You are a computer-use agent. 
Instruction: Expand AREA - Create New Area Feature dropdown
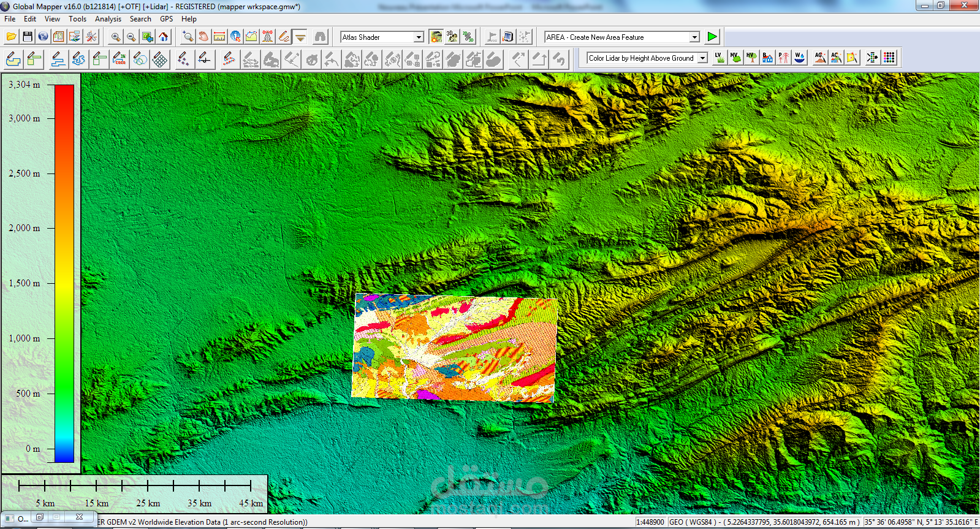pyautogui.click(x=694, y=37)
